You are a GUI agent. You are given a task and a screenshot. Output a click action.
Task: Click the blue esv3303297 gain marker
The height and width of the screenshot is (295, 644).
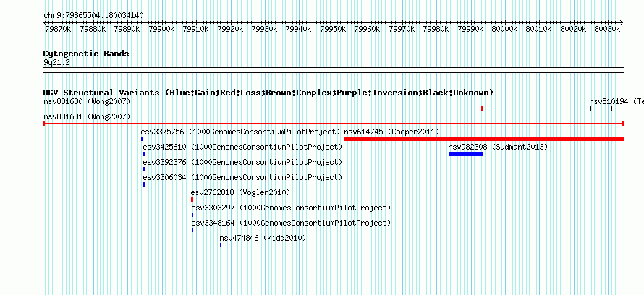(192, 215)
